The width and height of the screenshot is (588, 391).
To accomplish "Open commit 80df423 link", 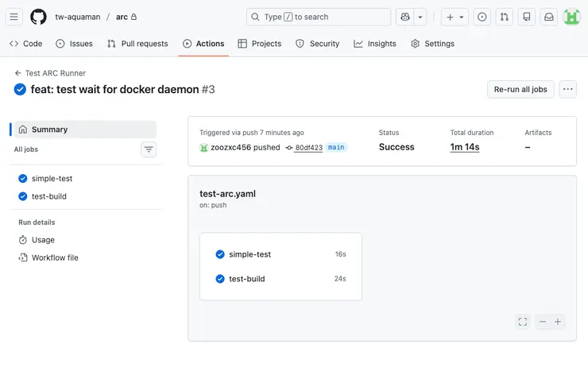I will (x=308, y=148).
